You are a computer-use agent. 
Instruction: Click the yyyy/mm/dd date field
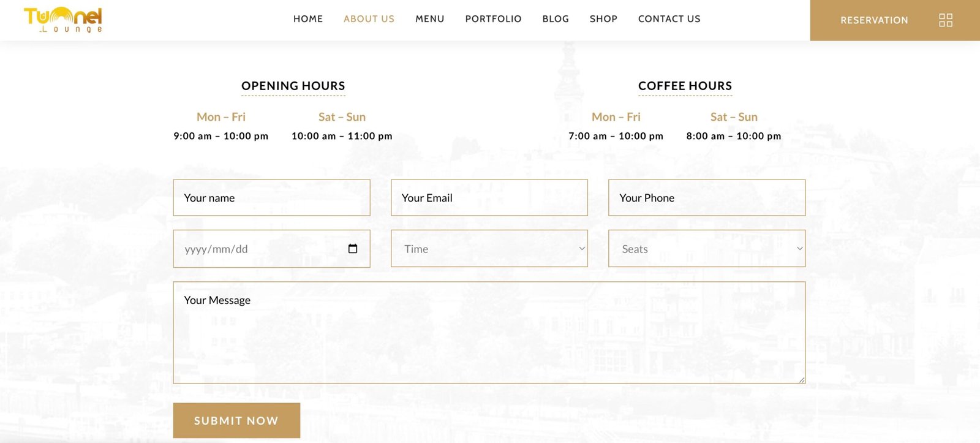(x=257, y=249)
